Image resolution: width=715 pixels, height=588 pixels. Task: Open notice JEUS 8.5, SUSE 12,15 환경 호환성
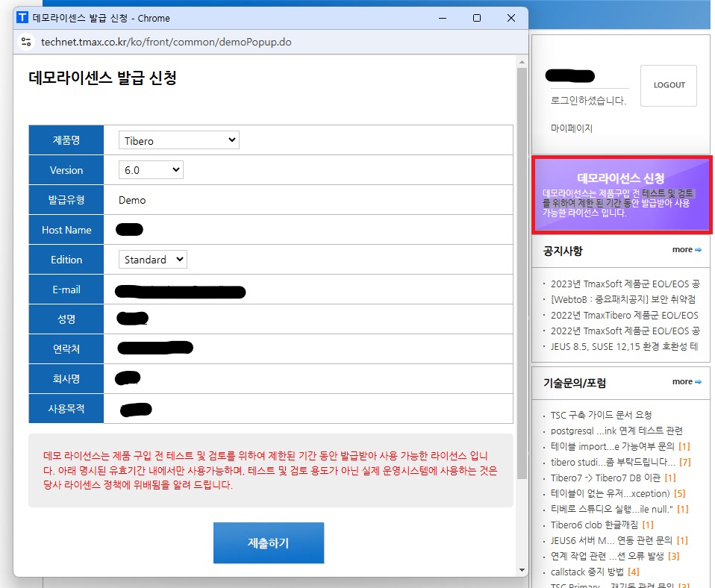click(624, 346)
